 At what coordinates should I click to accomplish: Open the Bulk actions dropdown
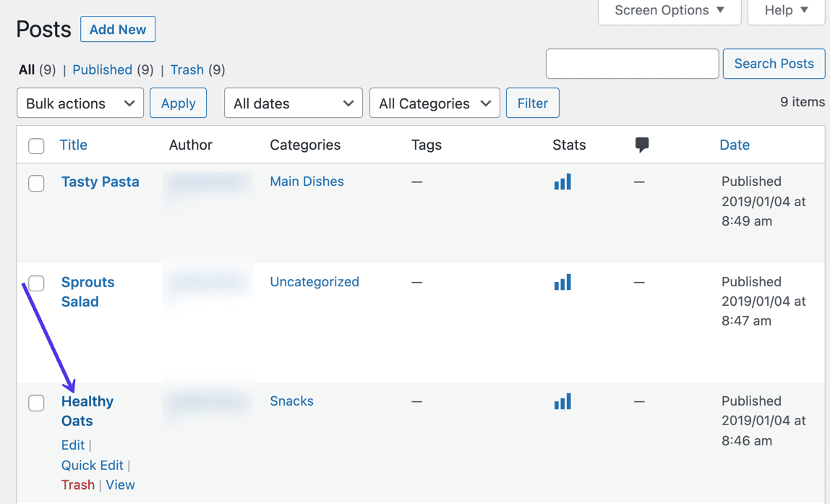point(80,103)
